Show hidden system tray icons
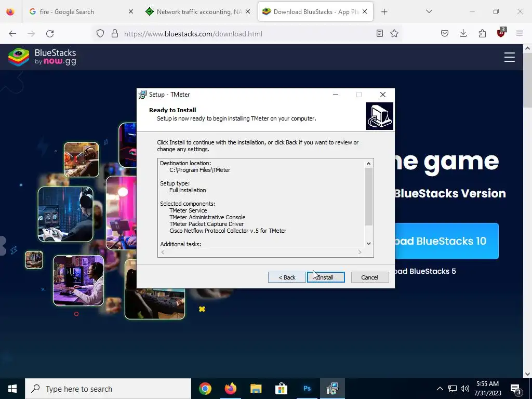The height and width of the screenshot is (399, 532). [x=440, y=389]
